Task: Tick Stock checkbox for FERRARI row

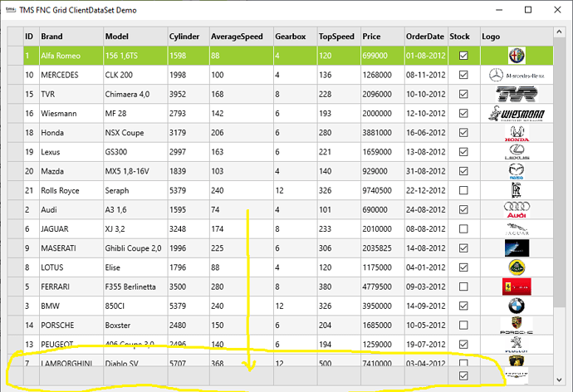Action: tap(463, 287)
